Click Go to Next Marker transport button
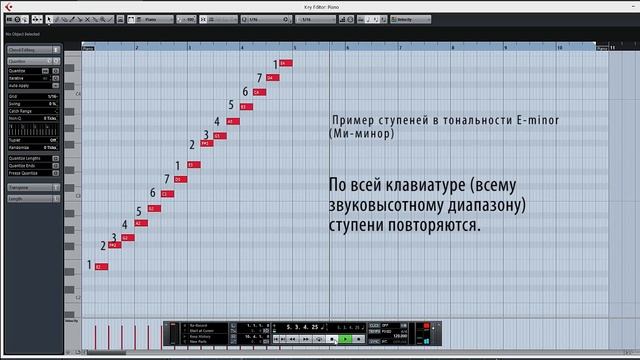 click(282, 339)
